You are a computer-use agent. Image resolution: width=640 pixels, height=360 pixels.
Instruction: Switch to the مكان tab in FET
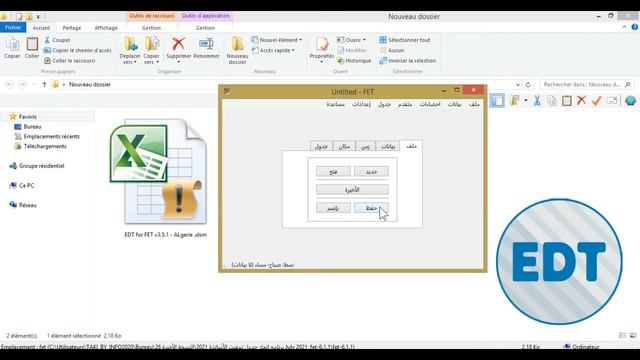pyautogui.click(x=344, y=146)
